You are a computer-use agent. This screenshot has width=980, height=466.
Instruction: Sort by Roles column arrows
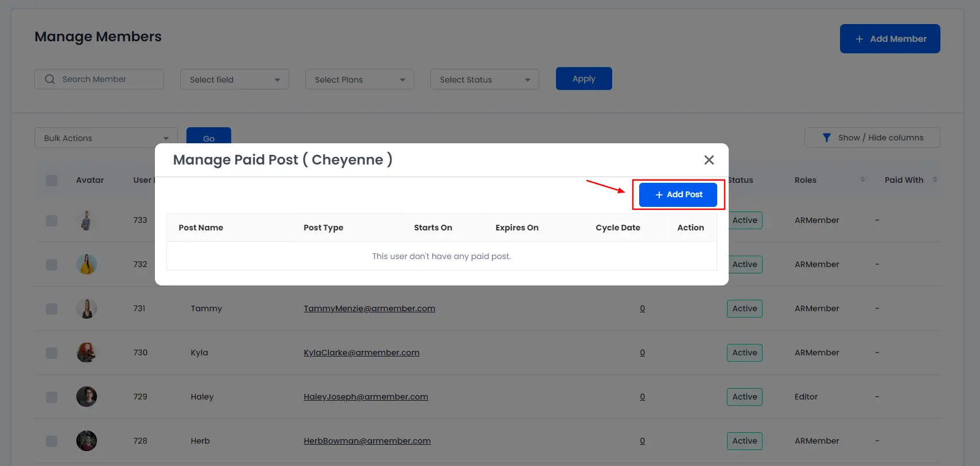(x=862, y=180)
